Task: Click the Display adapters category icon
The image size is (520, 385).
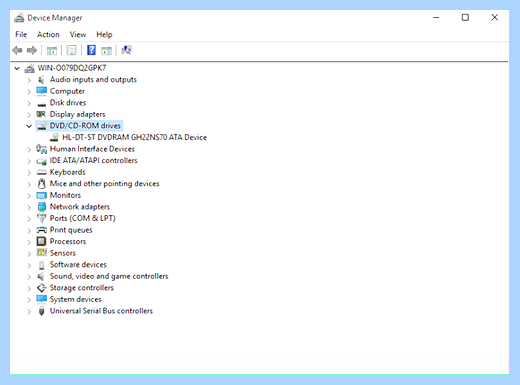Action: (x=41, y=114)
